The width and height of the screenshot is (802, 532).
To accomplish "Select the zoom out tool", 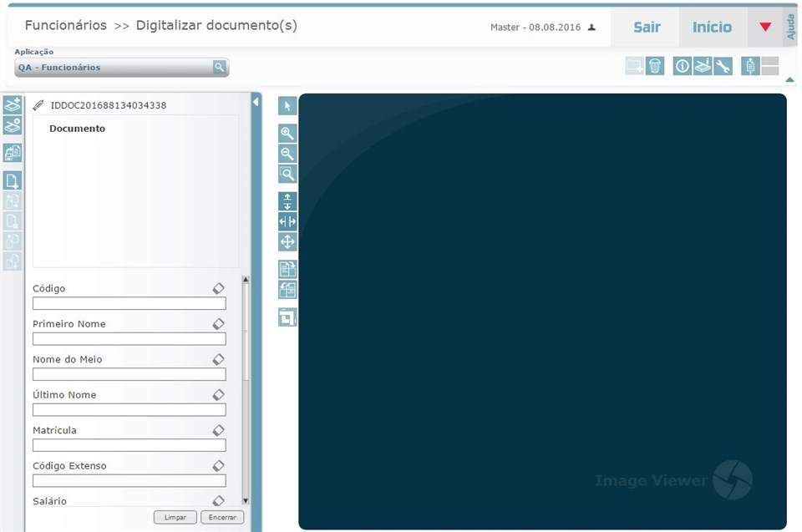I will [x=287, y=154].
